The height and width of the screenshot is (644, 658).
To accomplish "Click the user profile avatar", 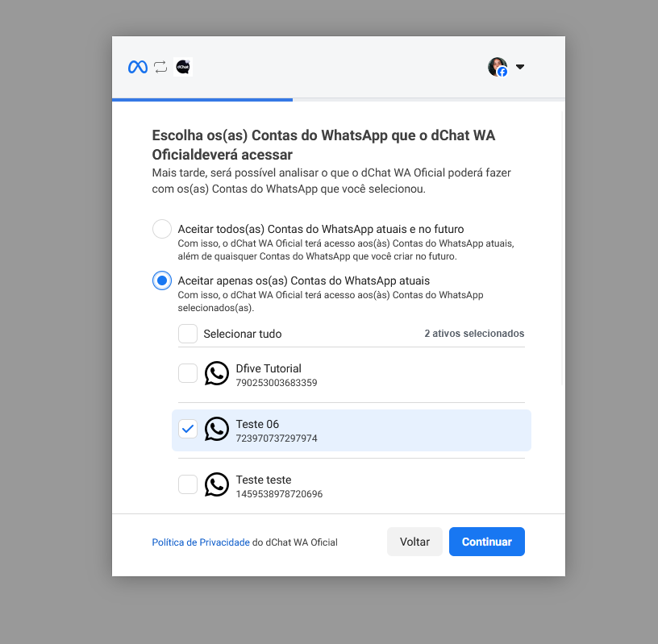I will pos(498,67).
